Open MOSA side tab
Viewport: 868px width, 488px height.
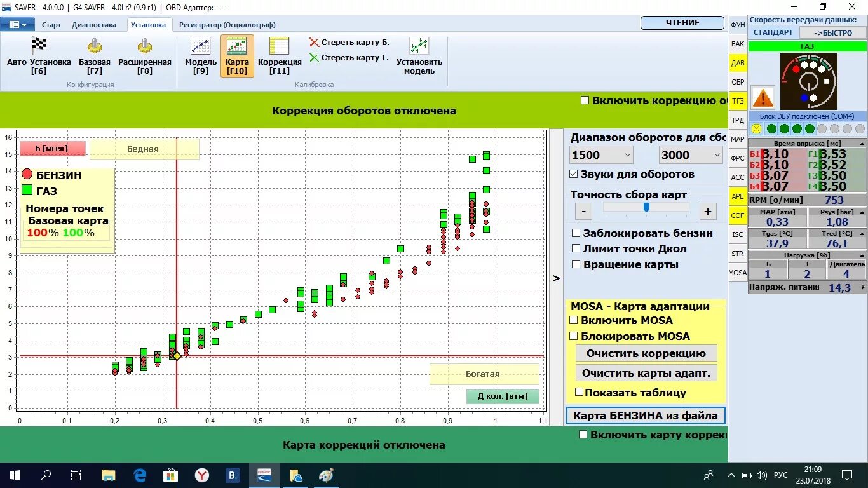[738, 273]
